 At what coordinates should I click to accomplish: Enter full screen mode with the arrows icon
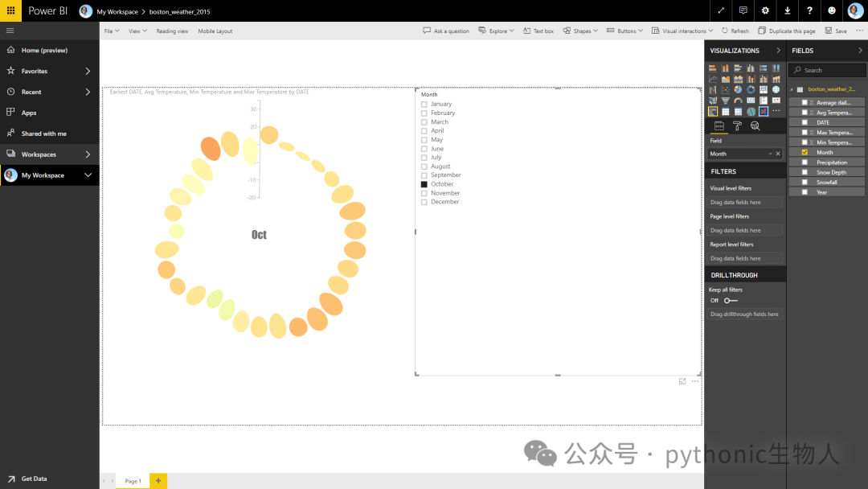721,10
